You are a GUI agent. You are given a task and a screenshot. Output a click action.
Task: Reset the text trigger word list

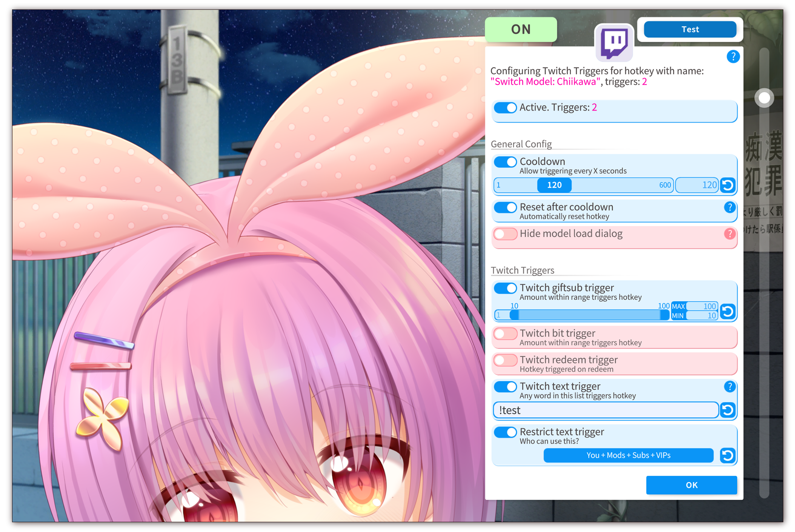tap(729, 410)
